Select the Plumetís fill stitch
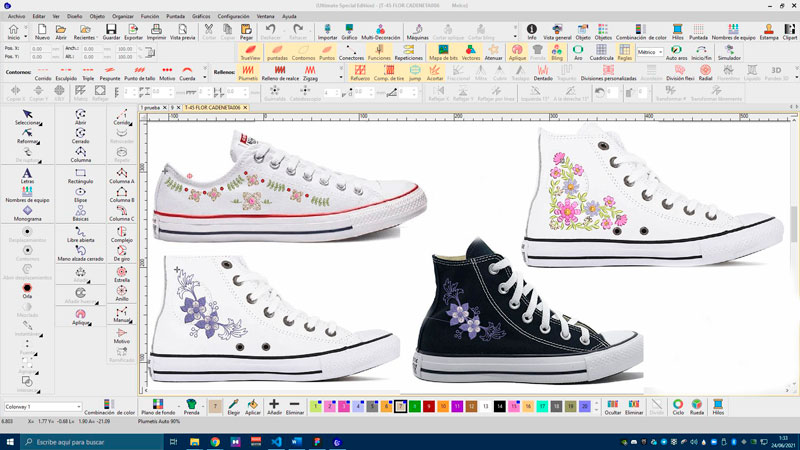800x450 pixels. point(248,72)
